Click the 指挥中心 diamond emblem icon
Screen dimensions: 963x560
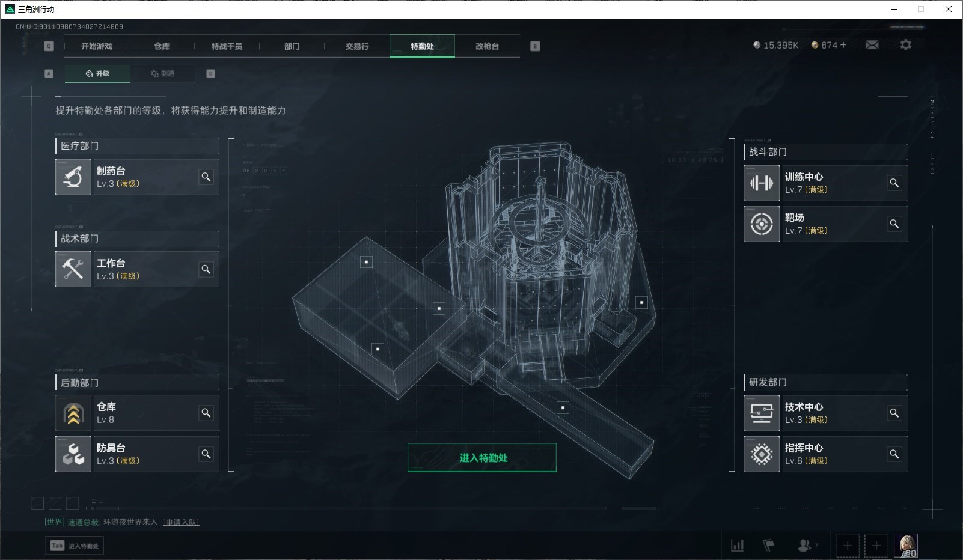pyautogui.click(x=762, y=454)
